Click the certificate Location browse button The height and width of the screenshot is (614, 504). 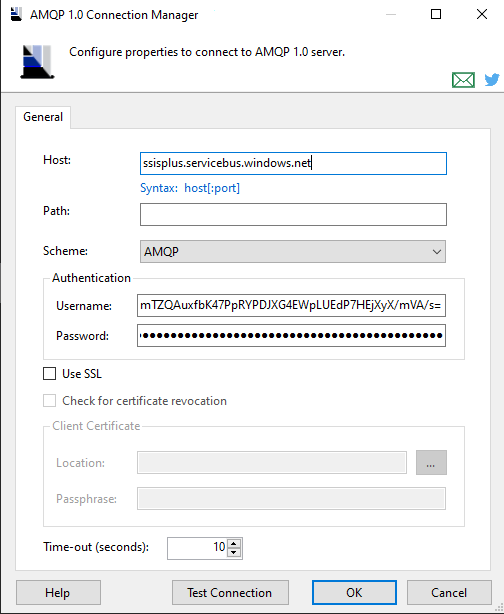coord(431,462)
